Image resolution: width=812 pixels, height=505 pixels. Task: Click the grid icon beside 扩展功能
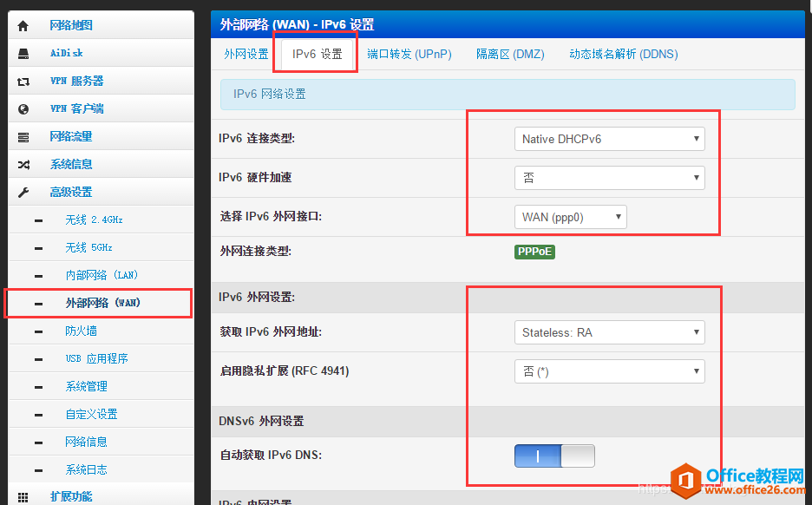click(23, 497)
